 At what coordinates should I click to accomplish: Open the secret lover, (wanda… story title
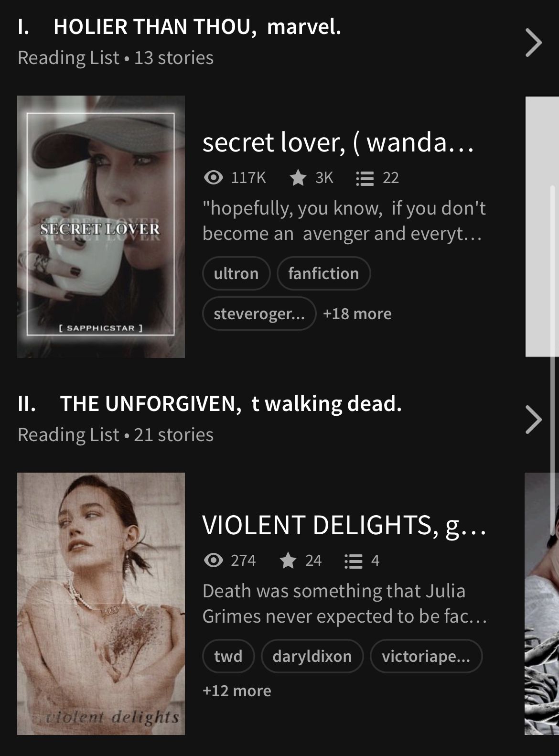tap(338, 142)
